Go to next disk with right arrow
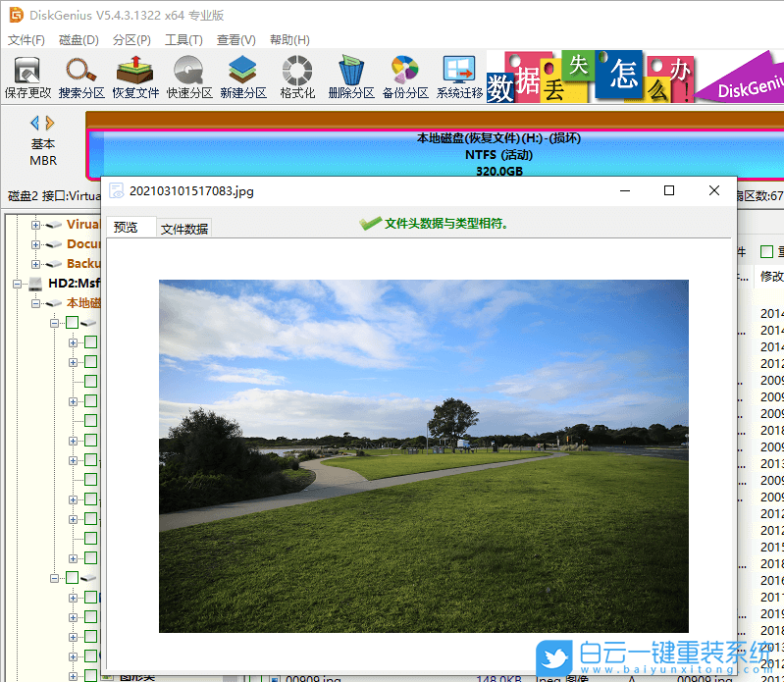Viewport: 784px width, 682px height. (50, 123)
